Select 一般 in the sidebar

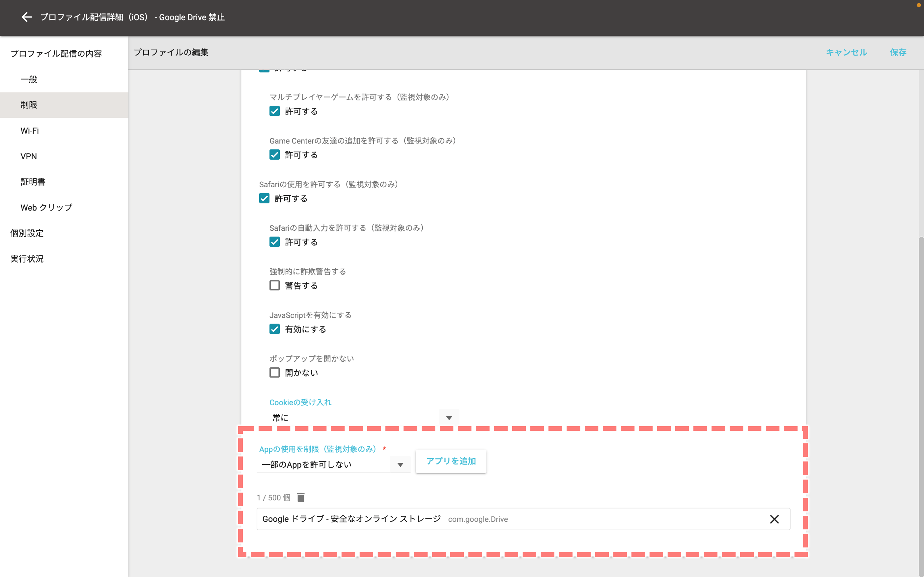tap(64, 79)
